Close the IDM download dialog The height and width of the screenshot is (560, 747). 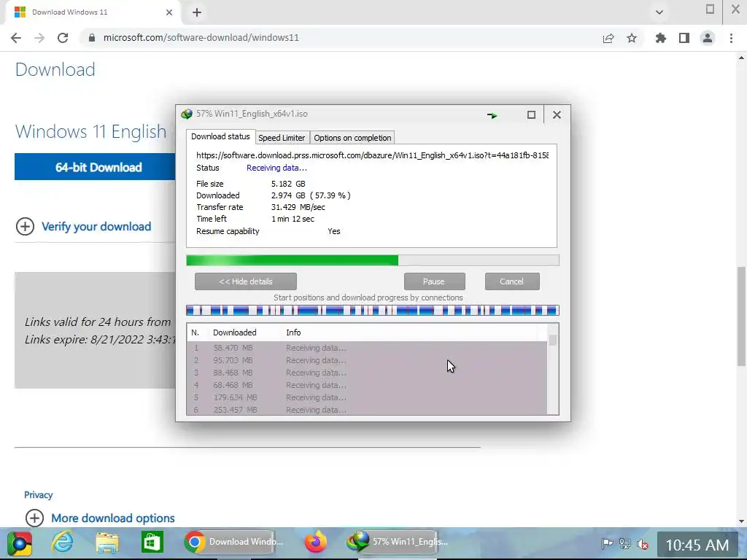pos(557,114)
